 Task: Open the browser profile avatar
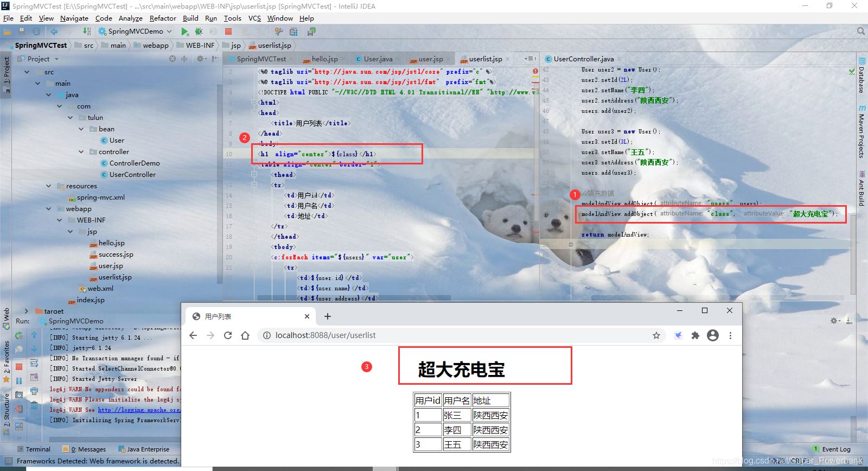point(713,335)
